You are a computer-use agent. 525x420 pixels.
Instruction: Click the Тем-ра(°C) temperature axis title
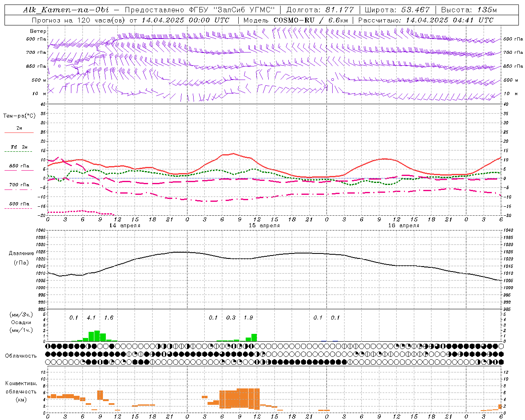tap(19, 116)
